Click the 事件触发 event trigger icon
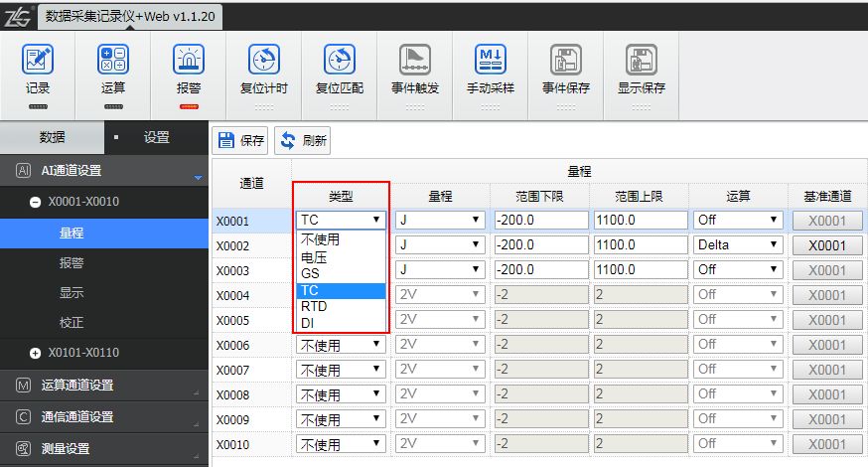 (x=414, y=62)
